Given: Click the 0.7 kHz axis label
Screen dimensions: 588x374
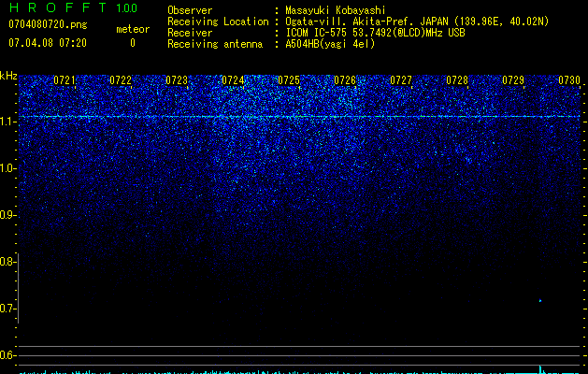Looking at the screenshot, I should [7, 309].
